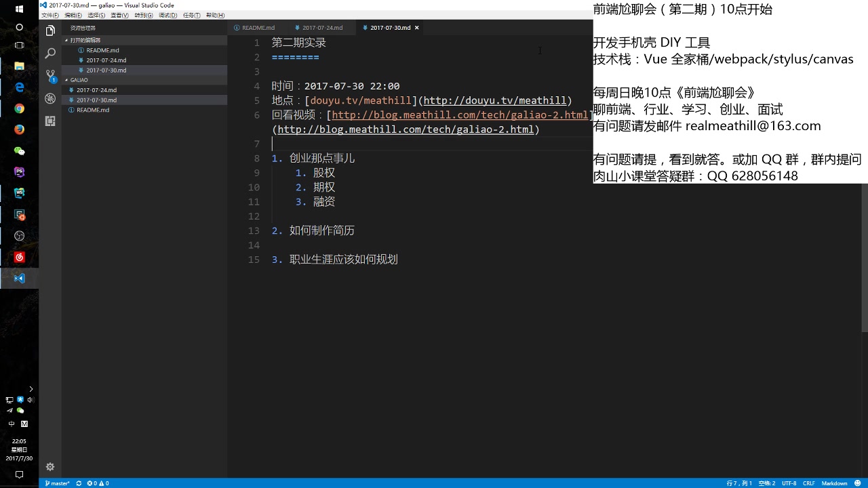Click the Markdown language mode
868x488 pixels.
(834, 483)
